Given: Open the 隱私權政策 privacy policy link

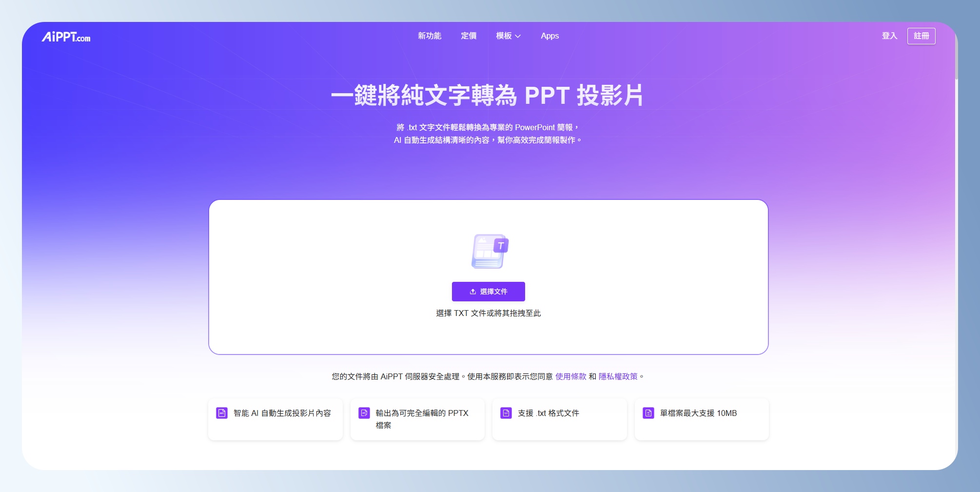Looking at the screenshot, I should click(x=618, y=376).
